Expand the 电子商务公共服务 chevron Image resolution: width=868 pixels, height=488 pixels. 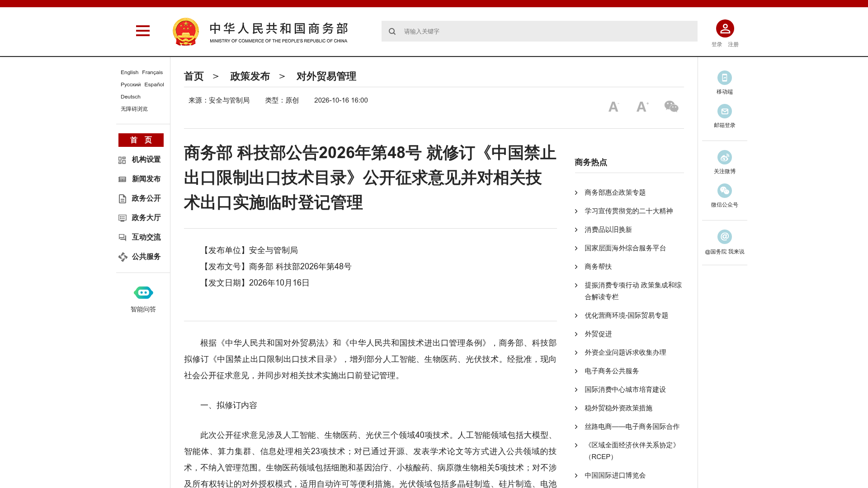576,371
